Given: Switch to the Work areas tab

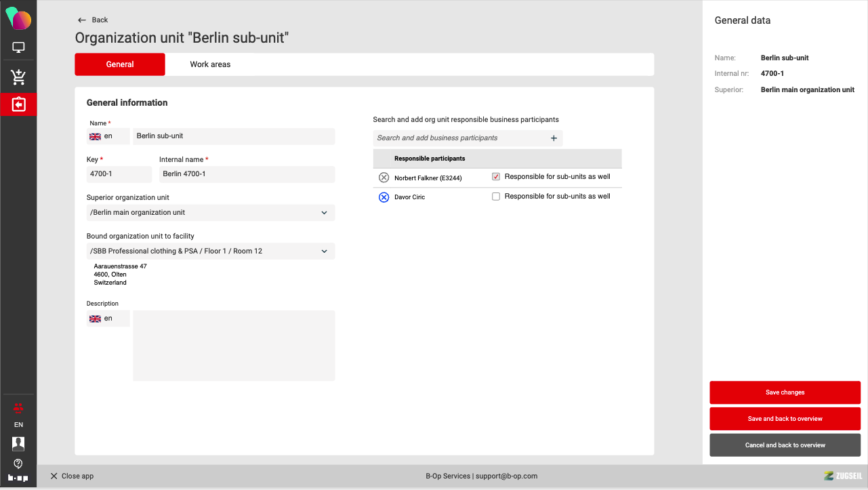Looking at the screenshot, I should point(210,64).
